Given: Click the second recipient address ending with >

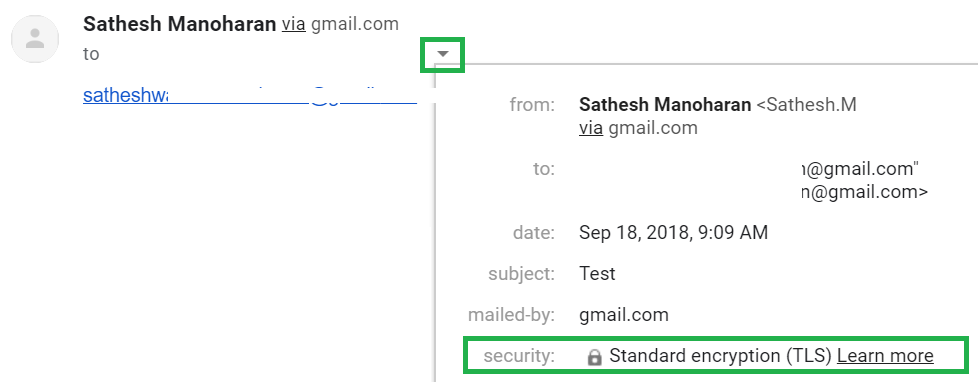Looking at the screenshot, I should coord(864,192).
